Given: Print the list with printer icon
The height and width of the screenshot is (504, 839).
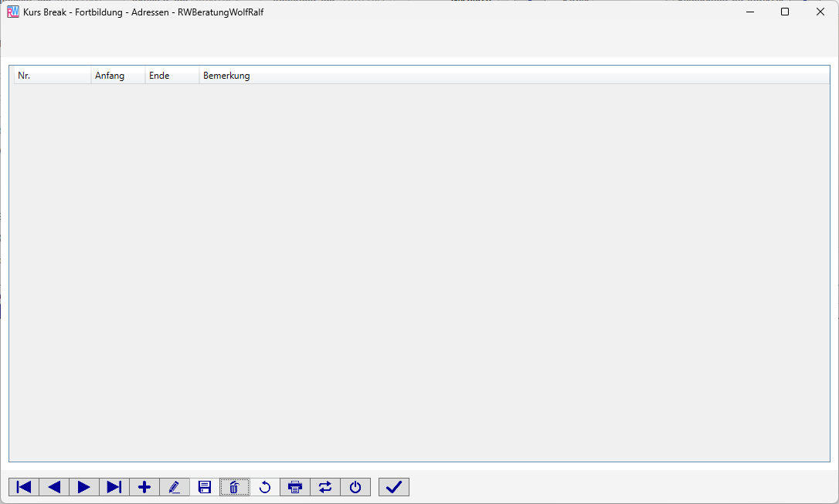Looking at the screenshot, I should click(295, 487).
